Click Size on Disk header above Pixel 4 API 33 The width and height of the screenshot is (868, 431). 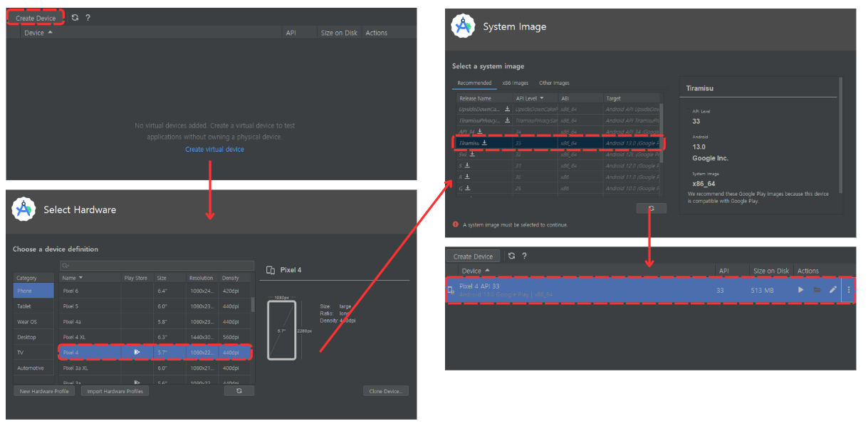[772, 271]
